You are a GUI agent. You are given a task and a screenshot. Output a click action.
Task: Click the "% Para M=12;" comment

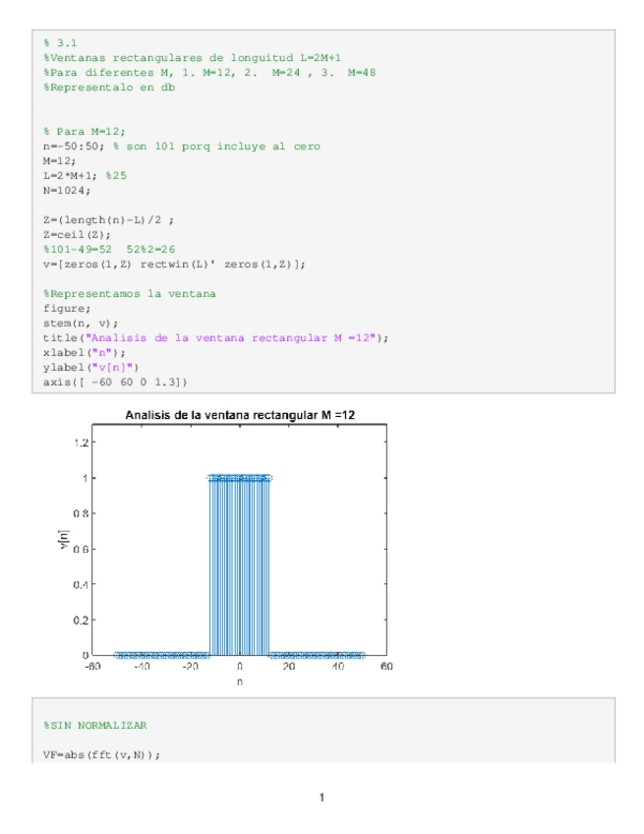point(84,131)
